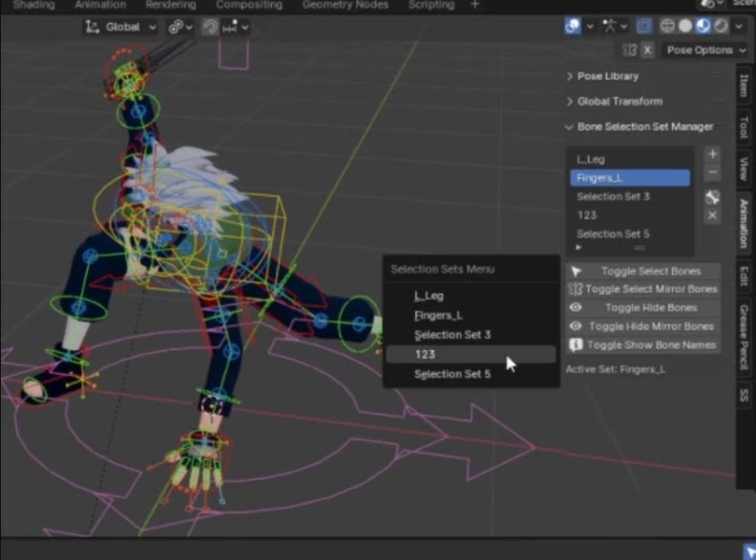
Task: Open the Pose Options dropdown
Action: [705, 51]
